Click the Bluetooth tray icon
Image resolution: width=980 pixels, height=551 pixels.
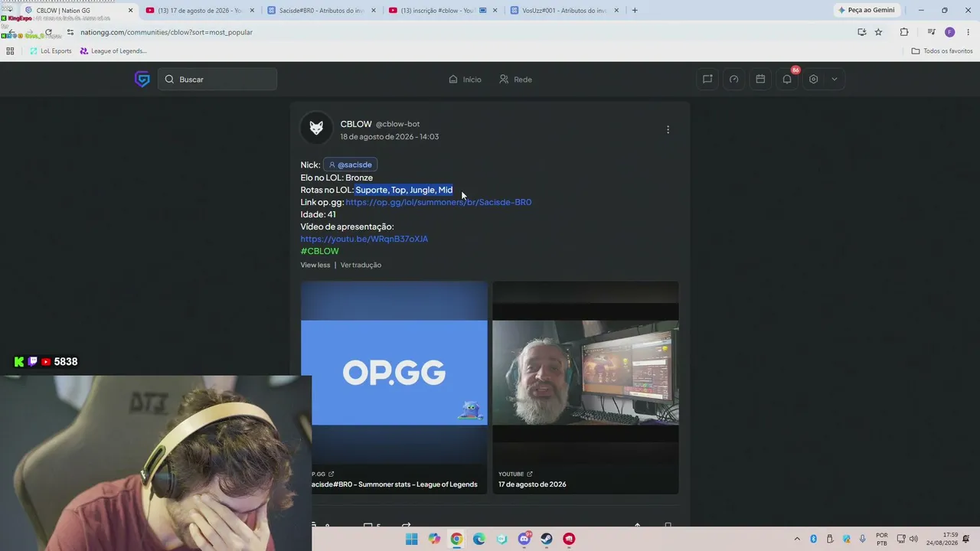click(x=813, y=539)
